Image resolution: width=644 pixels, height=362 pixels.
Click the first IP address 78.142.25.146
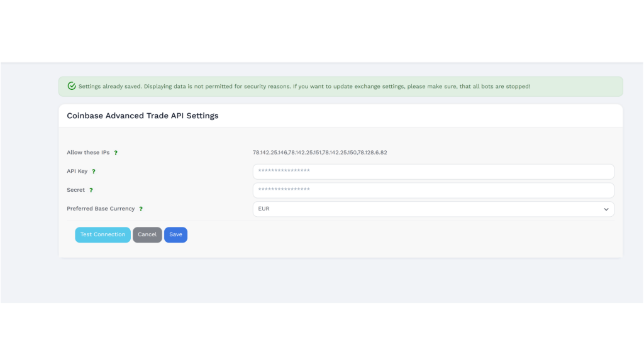(x=270, y=152)
